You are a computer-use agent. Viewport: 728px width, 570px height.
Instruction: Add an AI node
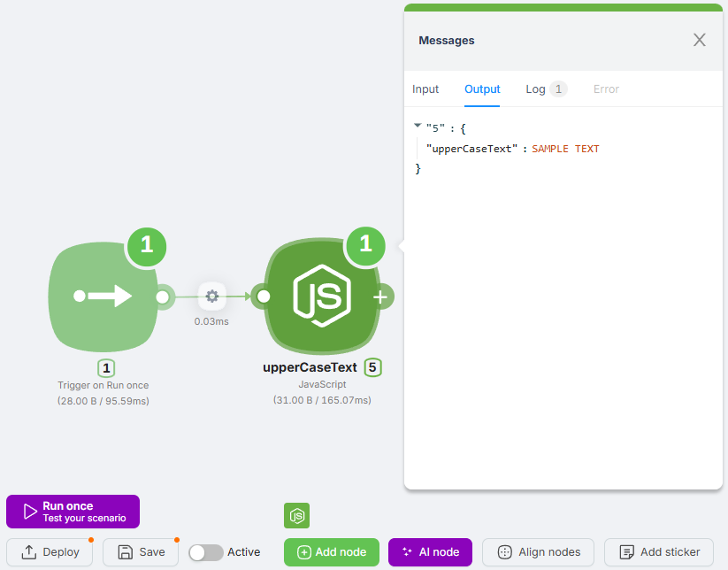click(430, 552)
